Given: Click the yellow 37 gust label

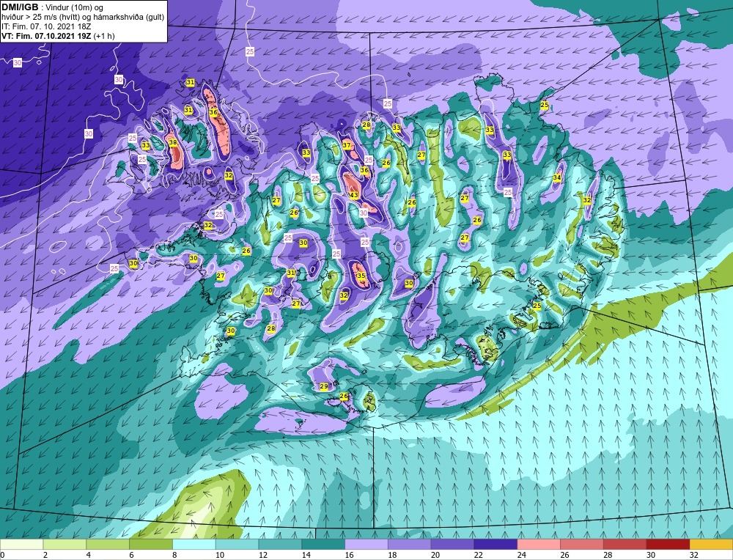Looking at the screenshot, I should pyautogui.click(x=347, y=145).
